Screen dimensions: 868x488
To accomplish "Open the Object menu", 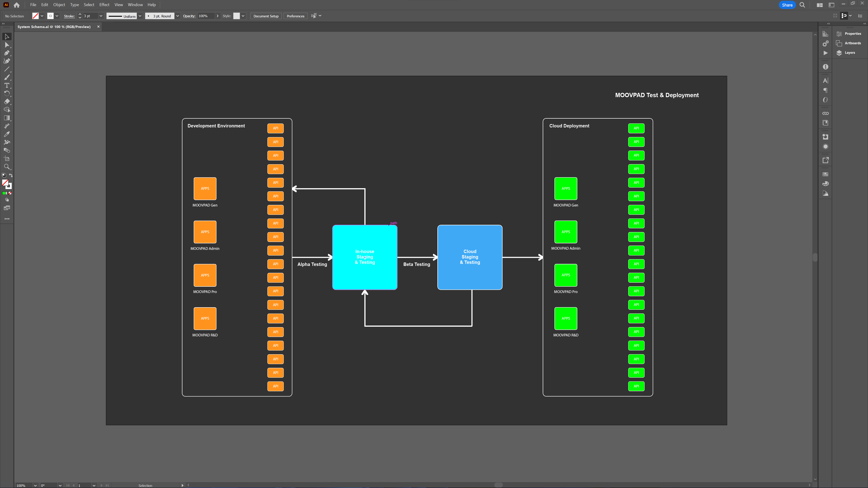I will [x=59, y=5].
